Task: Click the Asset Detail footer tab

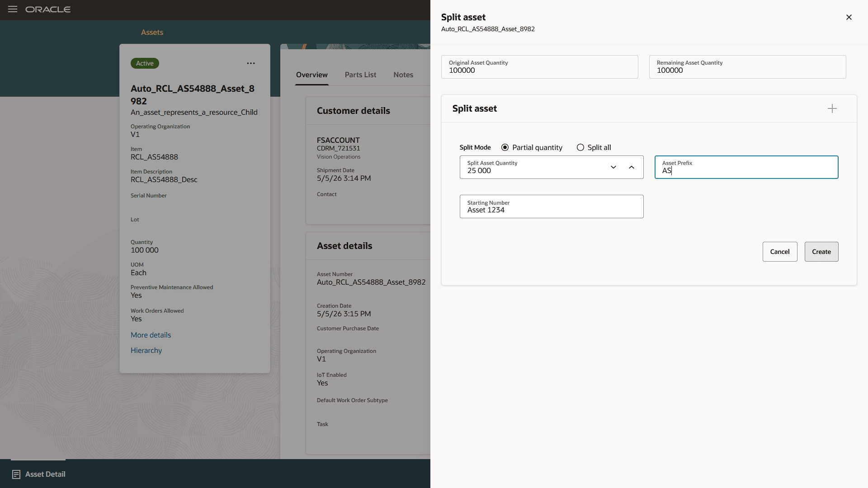Action: 38,474
